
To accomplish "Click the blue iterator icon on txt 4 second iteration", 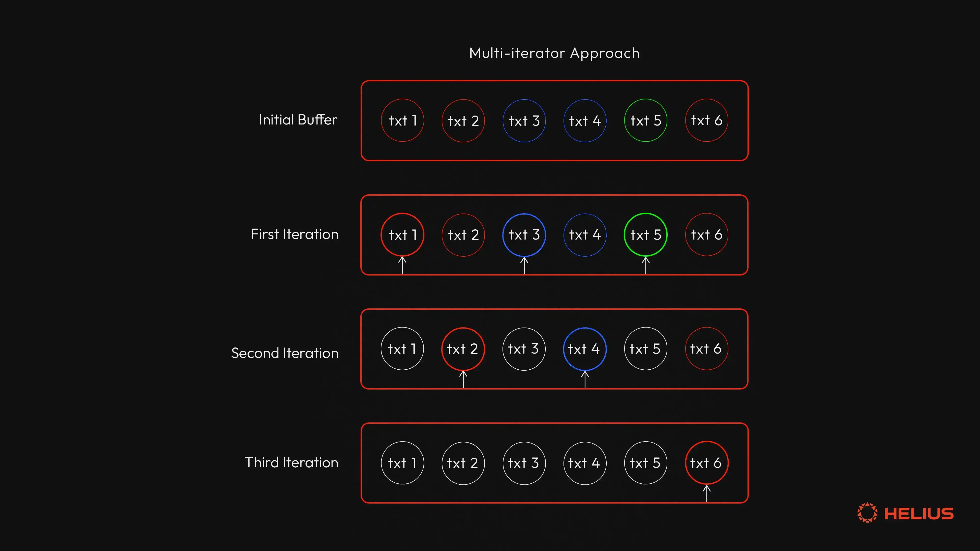I will [583, 348].
